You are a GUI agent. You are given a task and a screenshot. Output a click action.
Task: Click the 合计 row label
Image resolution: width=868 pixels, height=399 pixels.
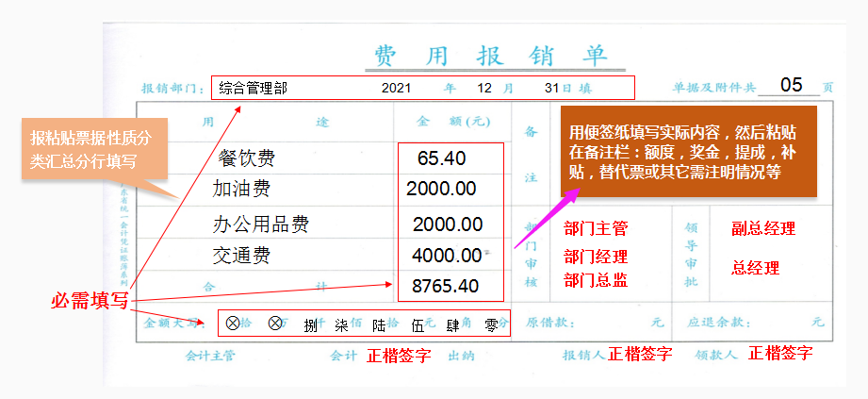click(x=265, y=287)
